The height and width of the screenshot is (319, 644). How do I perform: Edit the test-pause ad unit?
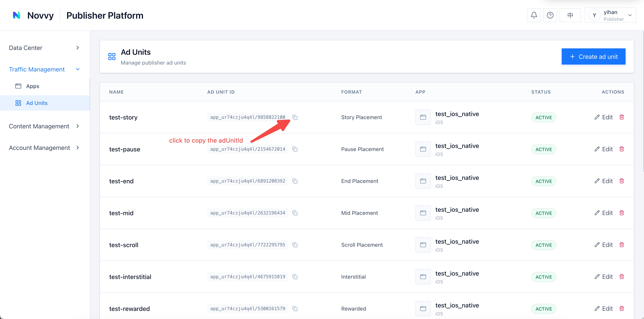604,149
